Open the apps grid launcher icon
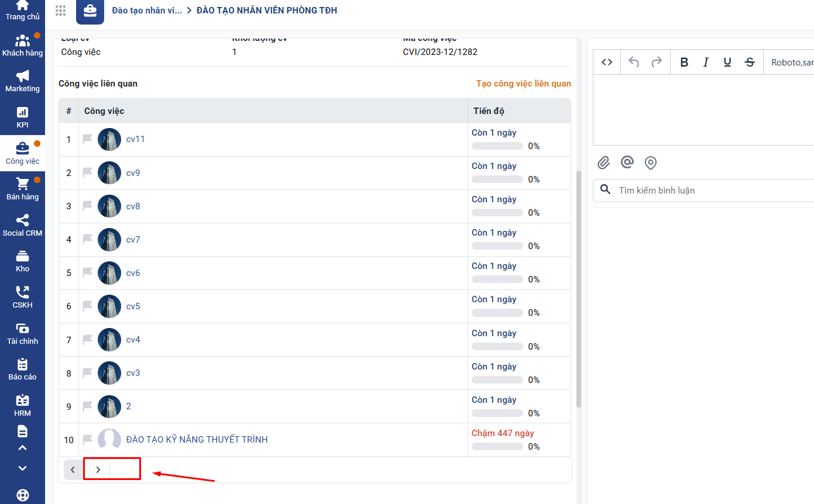This screenshot has width=814, height=504. [60, 11]
